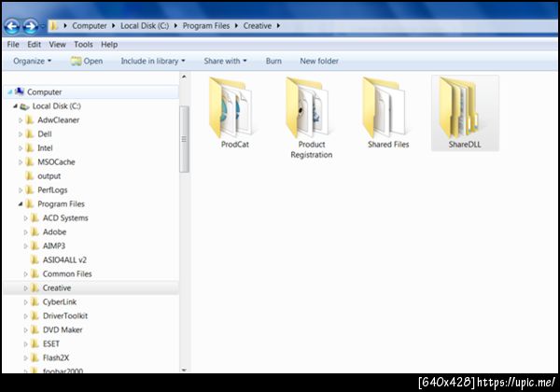Click the ACD Systems folder icon in tree

[35, 217]
